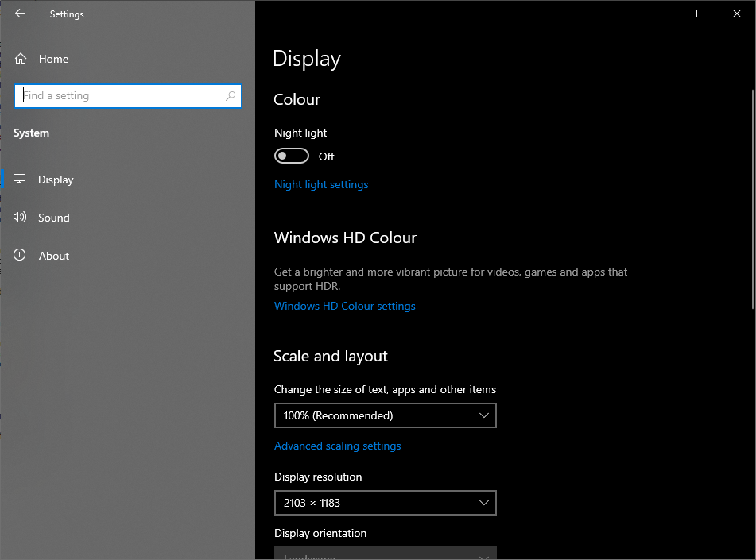Open the Display resolution dropdown
The image size is (756, 560).
[386, 503]
